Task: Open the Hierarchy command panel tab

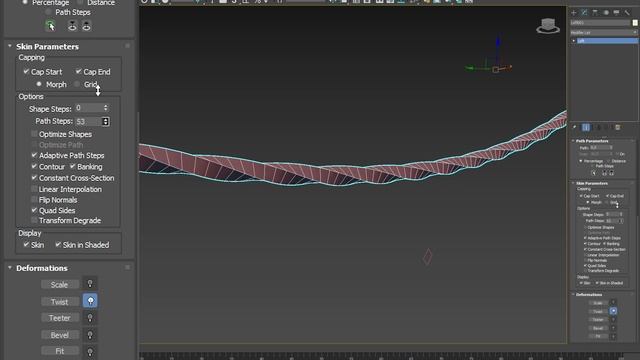Action: (595, 13)
